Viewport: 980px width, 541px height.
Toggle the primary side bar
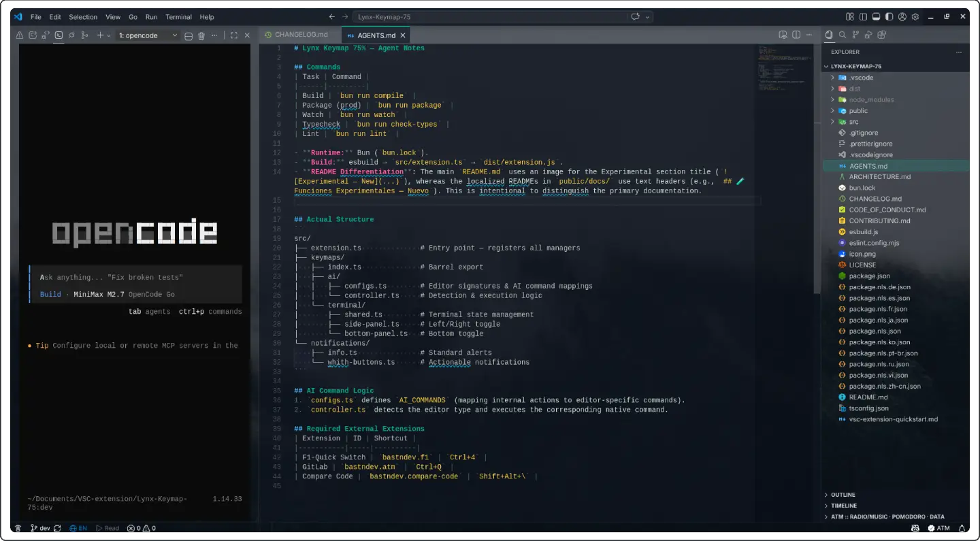click(x=863, y=17)
